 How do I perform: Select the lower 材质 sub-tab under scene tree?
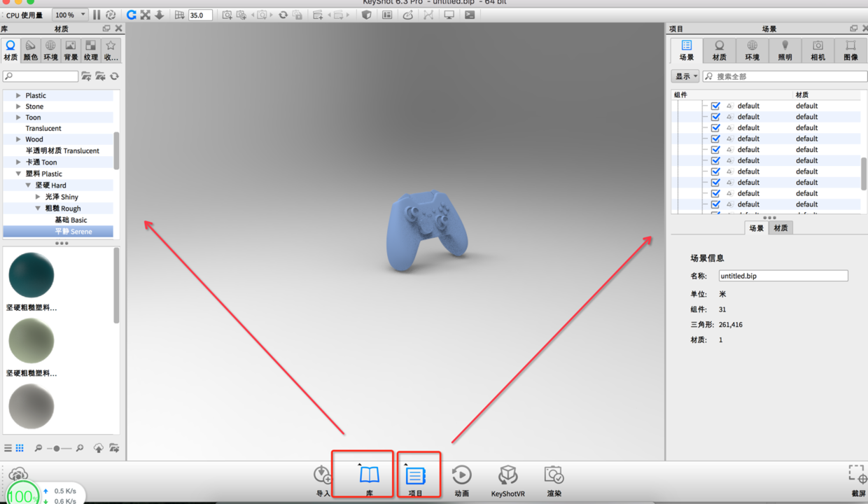(x=780, y=228)
